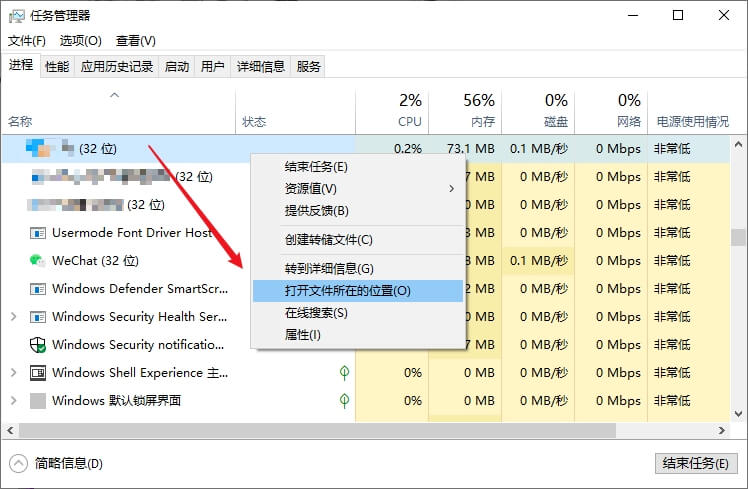
Task: Sort by the 名称 column header
Action: click(x=118, y=111)
